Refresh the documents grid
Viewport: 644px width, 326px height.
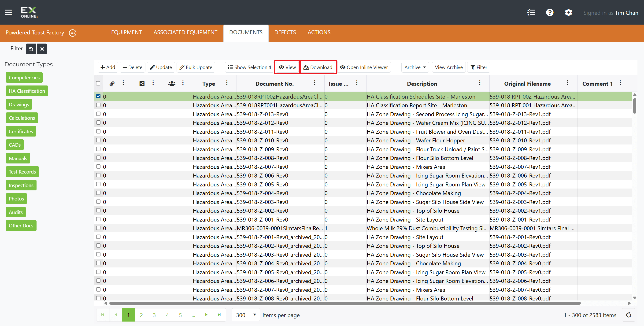pyautogui.click(x=629, y=315)
